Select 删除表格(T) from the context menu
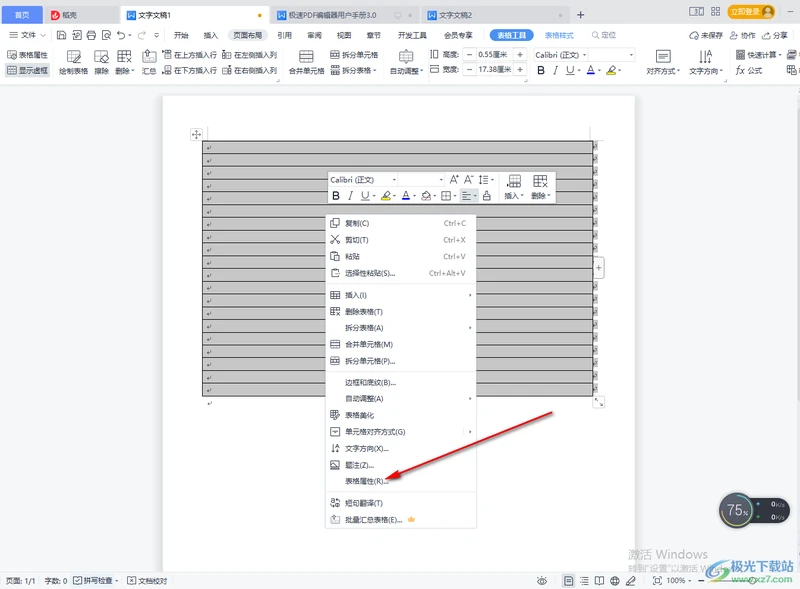This screenshot has width=800, height=589. point(401,311)
